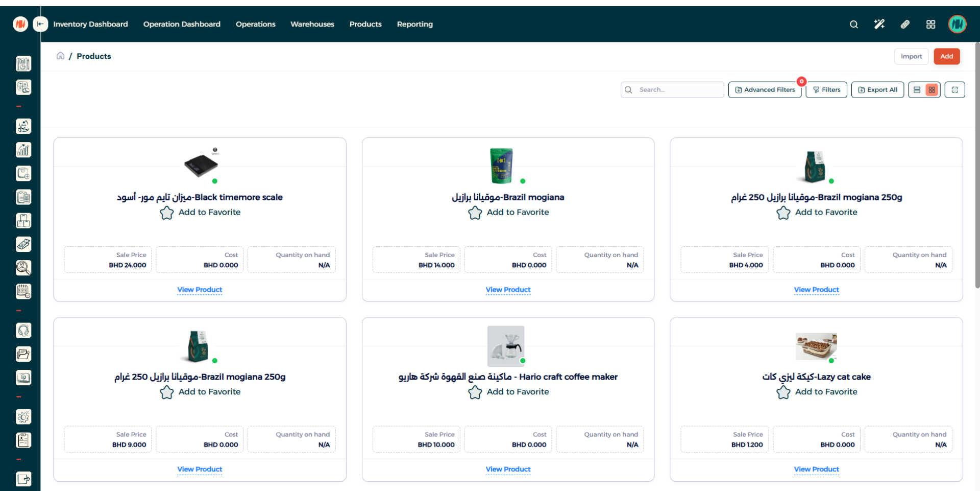The height and width of the screenshot is (491, 980).
Task: Open the Warehouses menu
Action: [x=312, y=24]
